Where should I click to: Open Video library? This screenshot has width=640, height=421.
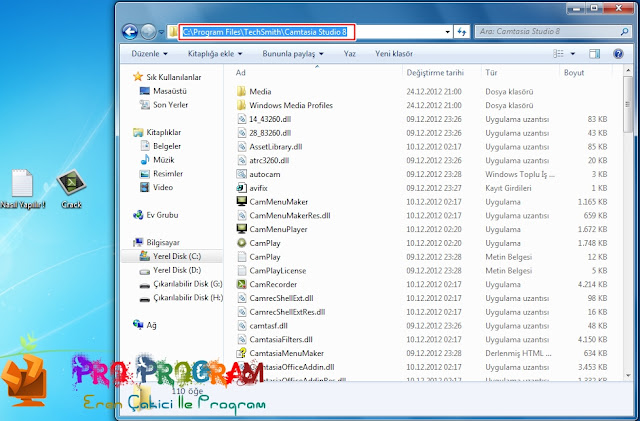[x=163, y=187]
